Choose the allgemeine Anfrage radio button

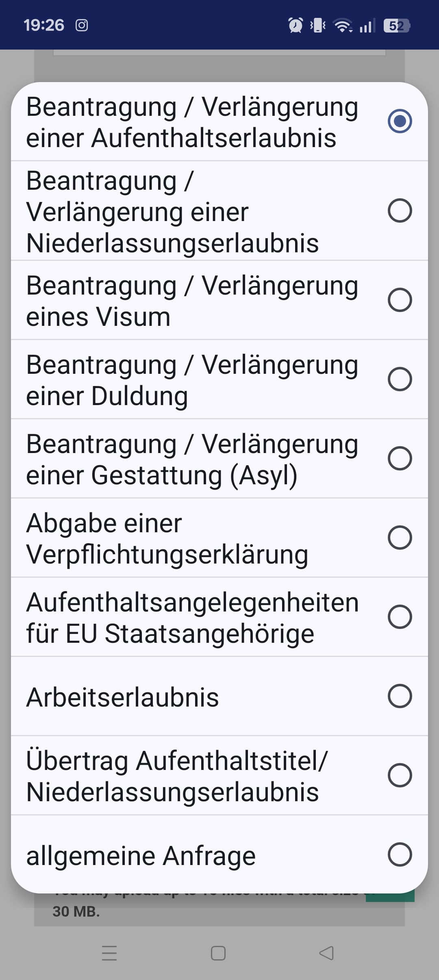tap(400, 854)
